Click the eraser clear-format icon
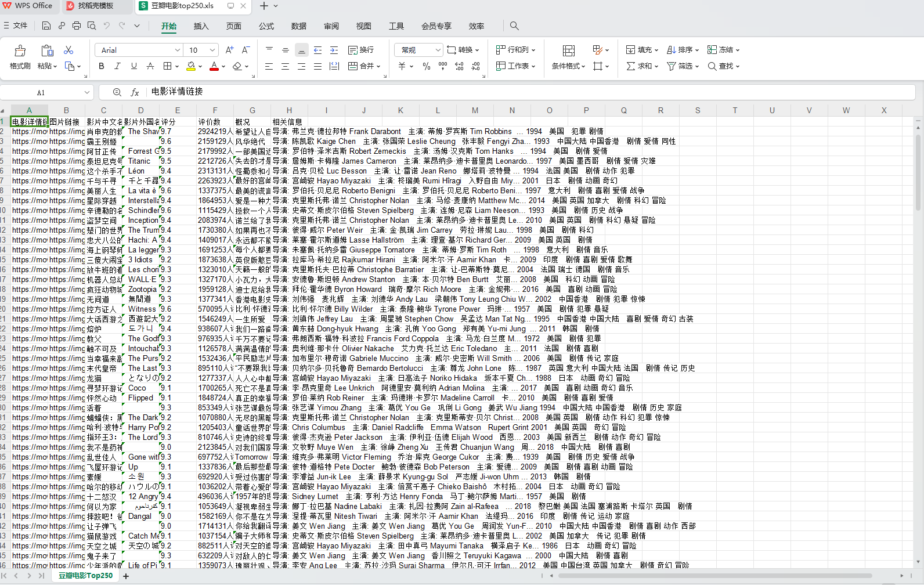Screen dimensions: 924x585 (237, 66)
